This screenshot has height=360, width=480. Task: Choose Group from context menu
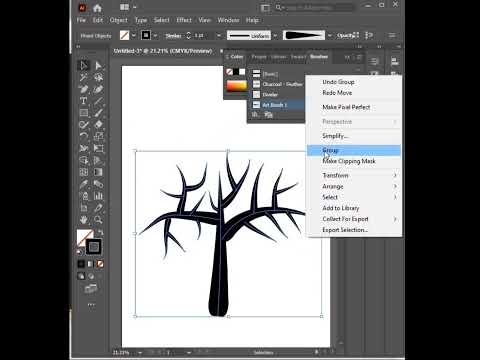pyautogui.click(x=354, y=150)
